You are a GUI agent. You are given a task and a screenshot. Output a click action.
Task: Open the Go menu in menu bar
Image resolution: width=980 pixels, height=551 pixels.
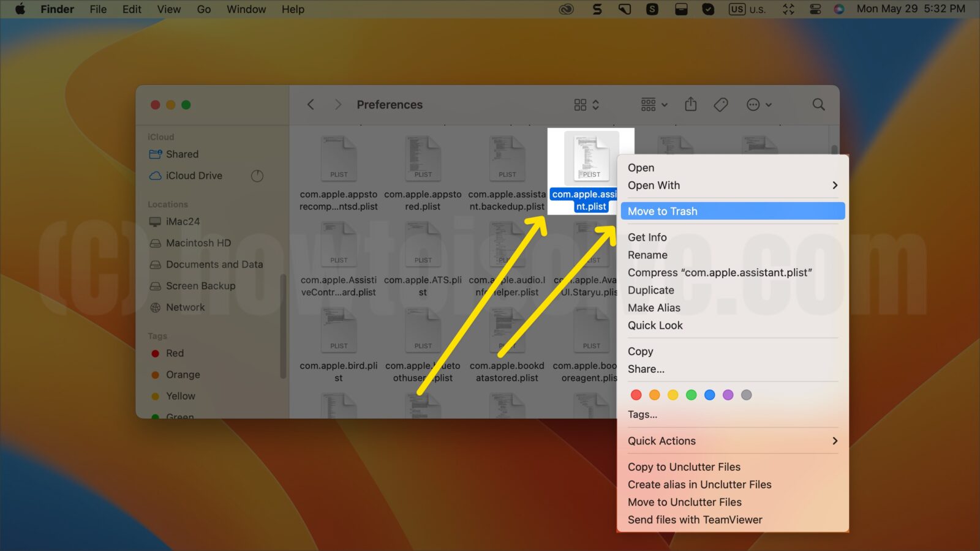pos(204,9)
